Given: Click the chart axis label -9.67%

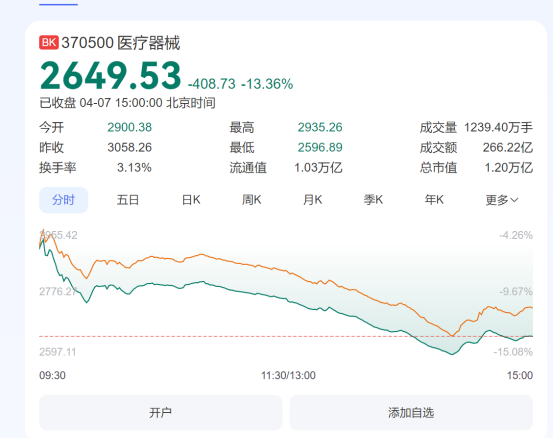Looking at the screenshot, I should click(x=516, y=291).
